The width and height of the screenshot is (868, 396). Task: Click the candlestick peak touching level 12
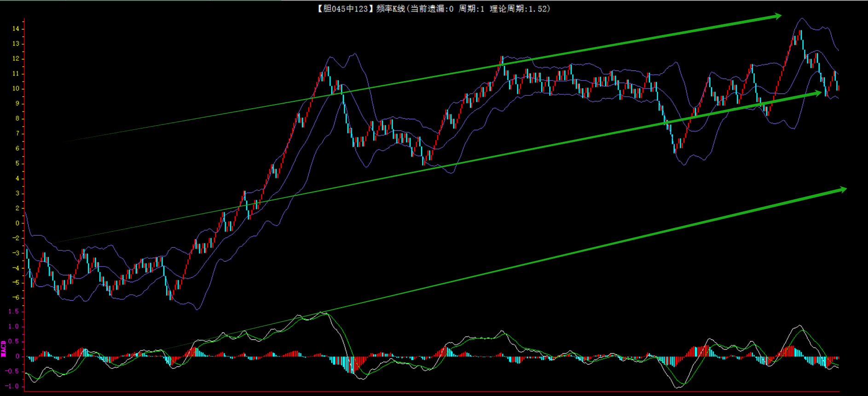click(x=502, y=58)
